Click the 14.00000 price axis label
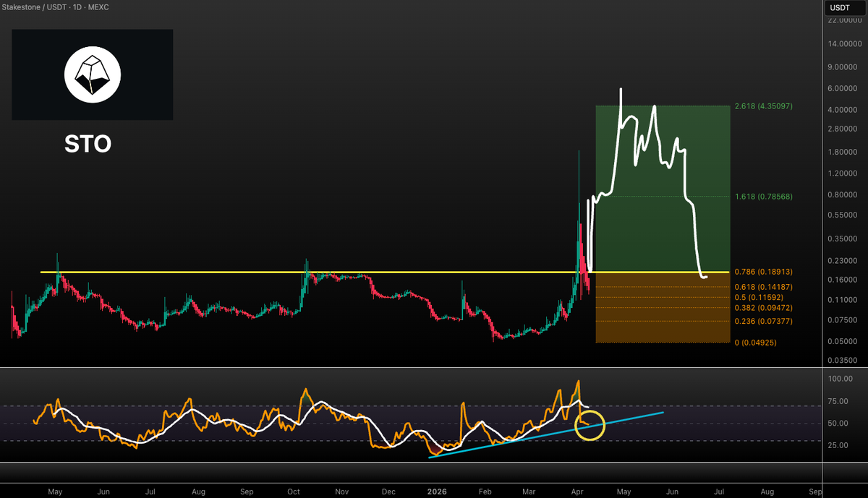The height and width of the screenshot is (498, 868). coord(845,43)
